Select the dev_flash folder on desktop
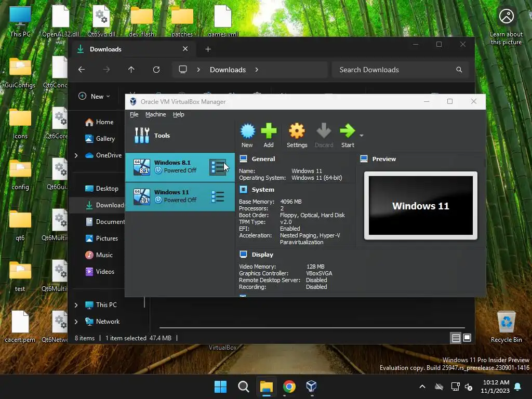Image resolution: width=532 pixels, height=399 pixels. (141, 21)
